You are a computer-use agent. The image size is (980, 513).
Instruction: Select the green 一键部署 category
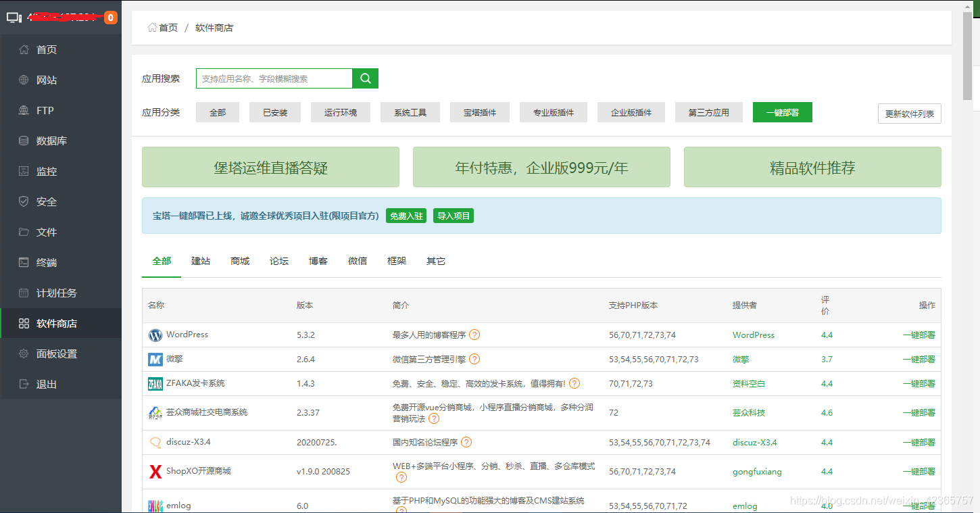[x=783, y=112]
